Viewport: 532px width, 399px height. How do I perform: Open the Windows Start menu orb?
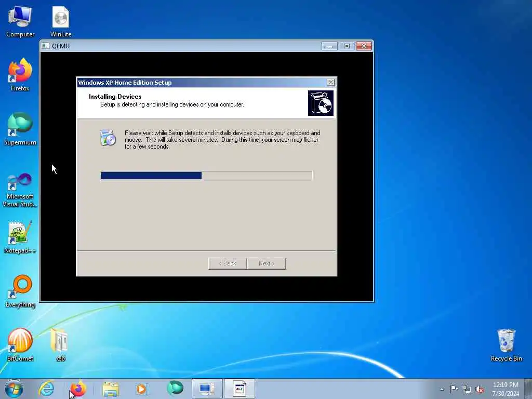click(x=14, y=389)
